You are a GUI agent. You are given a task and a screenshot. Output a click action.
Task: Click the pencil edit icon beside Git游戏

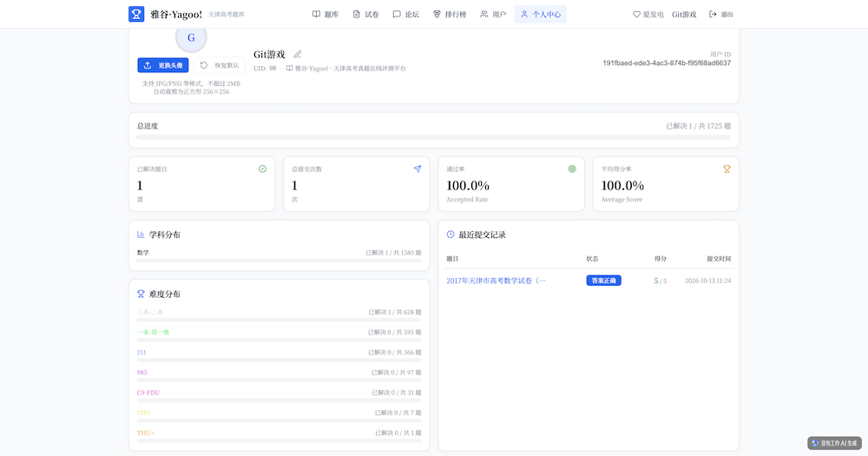pyautogui.click(x=297, y=55)
